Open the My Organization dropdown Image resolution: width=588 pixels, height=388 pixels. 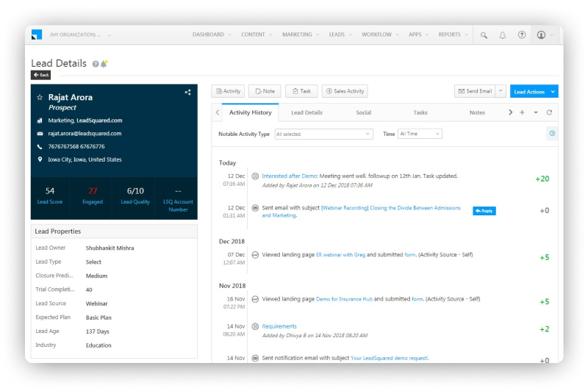(80, 35)
